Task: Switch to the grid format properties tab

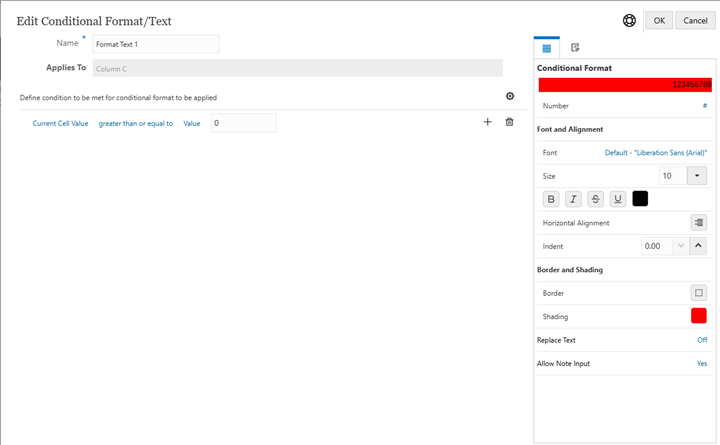Action: (547, 47)
